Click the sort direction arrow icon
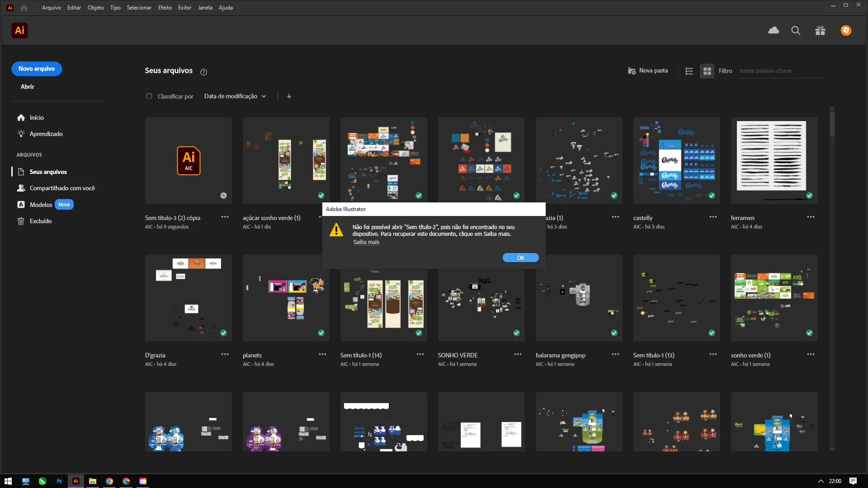868x488 pixels. click(289, 96)
